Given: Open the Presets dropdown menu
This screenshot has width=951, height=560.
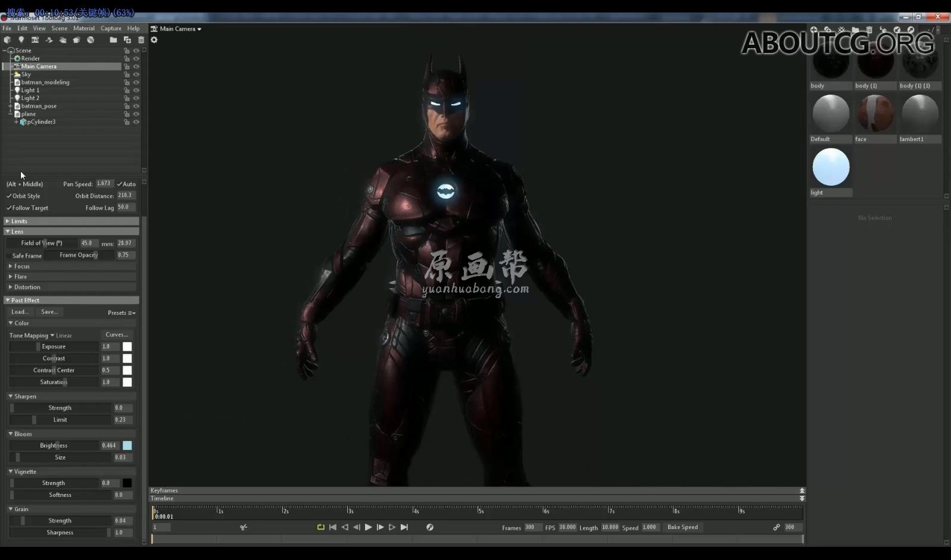Looking at the screenshot, I should (121, 313).
